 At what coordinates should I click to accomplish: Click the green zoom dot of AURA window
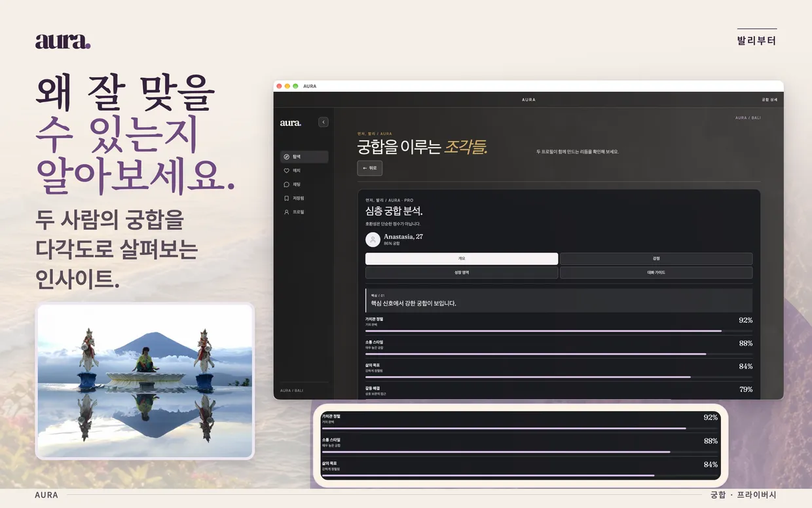click(x=295, y=86)
